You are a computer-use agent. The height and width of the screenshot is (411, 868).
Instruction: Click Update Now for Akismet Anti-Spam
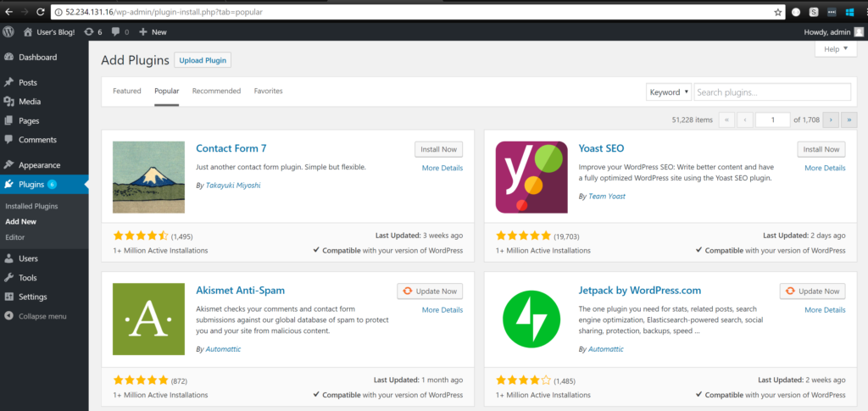(x=430, y=291)
